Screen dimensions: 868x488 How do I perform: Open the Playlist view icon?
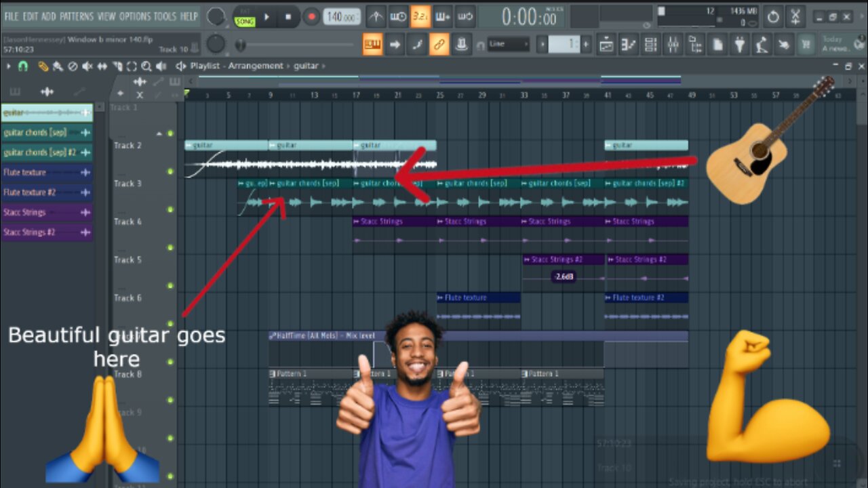[x=606, y=45]
